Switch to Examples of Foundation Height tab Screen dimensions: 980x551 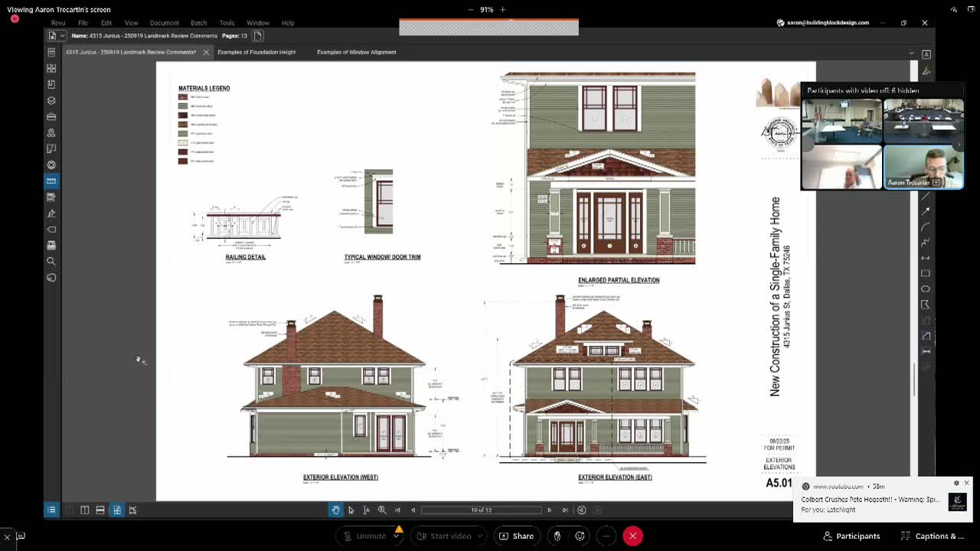256,52
